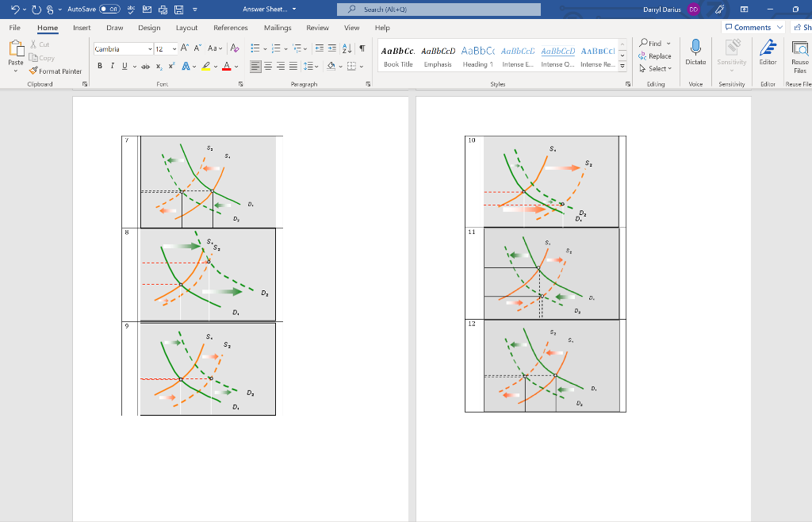Click the Bullets list icon
This screenshot has width=812, height=522.
(x=255, y=48)
